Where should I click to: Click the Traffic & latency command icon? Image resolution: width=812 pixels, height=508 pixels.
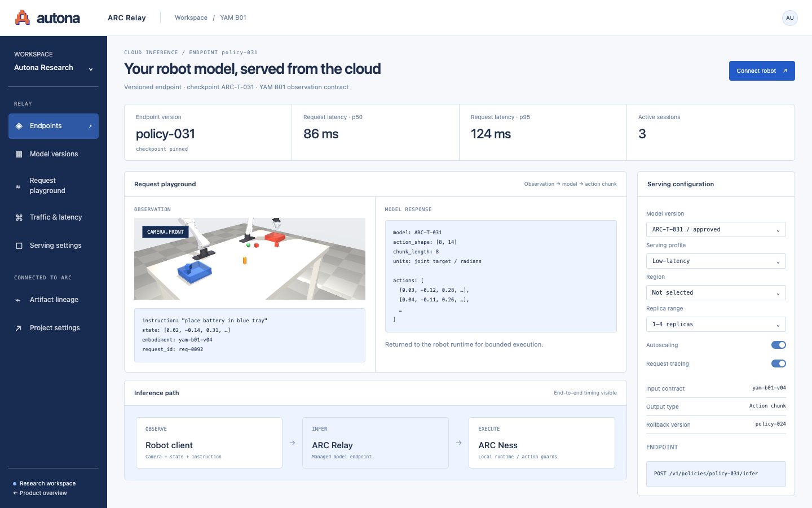(x=19, y=217)
